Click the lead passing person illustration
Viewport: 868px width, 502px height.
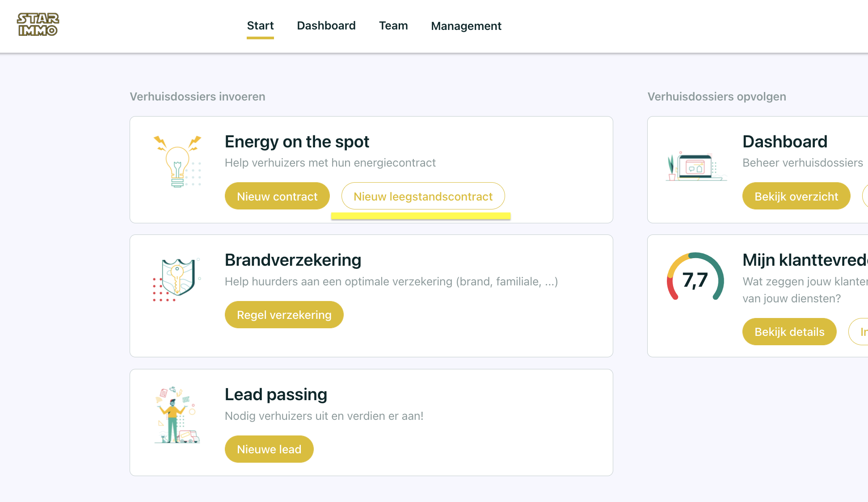(177, 415)
